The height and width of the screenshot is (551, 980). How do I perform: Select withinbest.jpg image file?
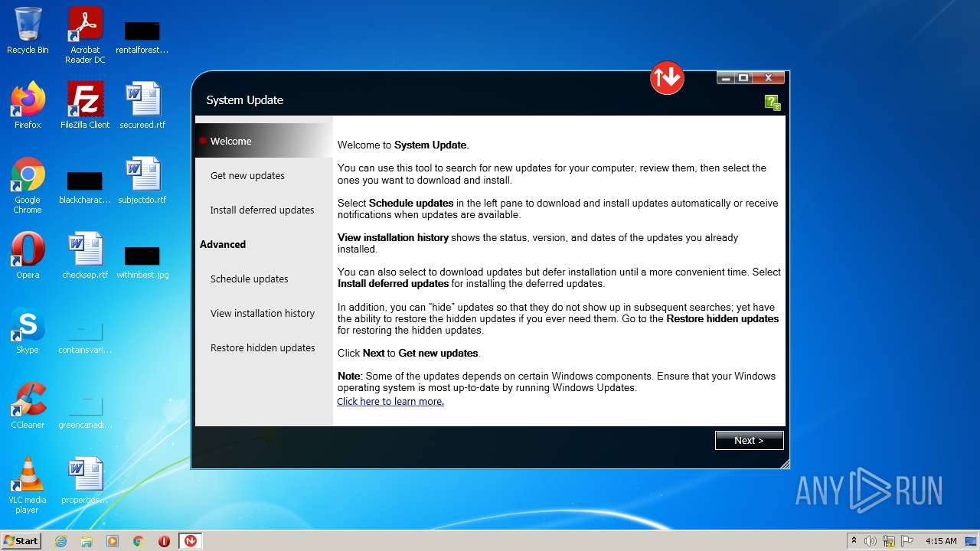(142, 262)
